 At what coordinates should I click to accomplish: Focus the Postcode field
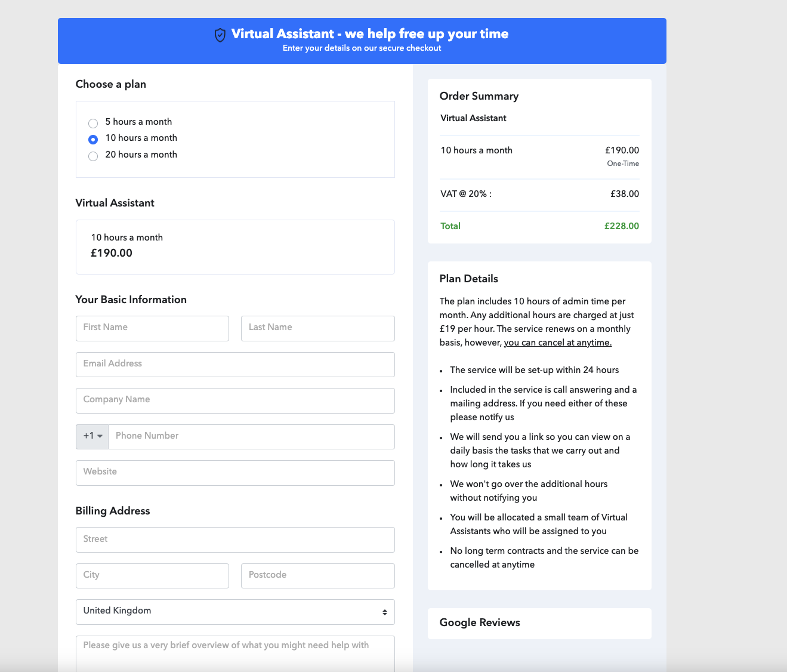(x=318, y=576)
